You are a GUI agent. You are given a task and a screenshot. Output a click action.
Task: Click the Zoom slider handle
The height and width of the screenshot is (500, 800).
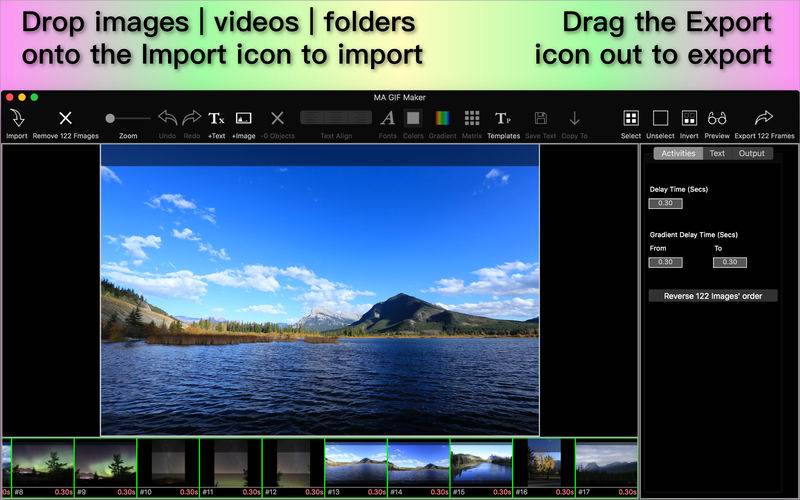110,118
